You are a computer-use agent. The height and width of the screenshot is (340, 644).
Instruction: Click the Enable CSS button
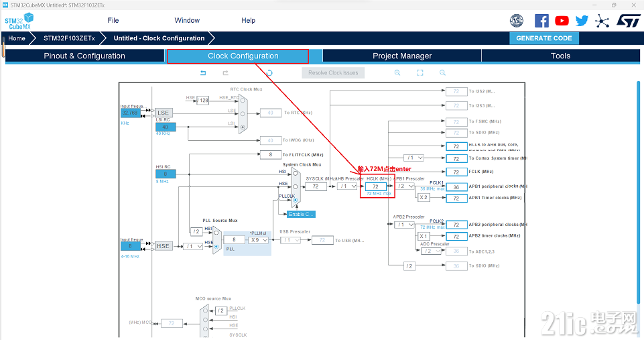[x=301, y=214]
